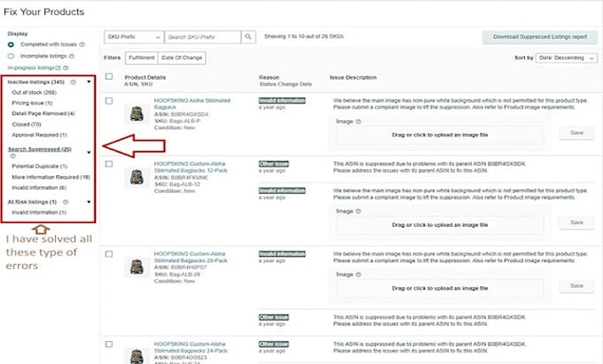
Task: Open Search Suppressed (26) link
Action: point(40,150)
